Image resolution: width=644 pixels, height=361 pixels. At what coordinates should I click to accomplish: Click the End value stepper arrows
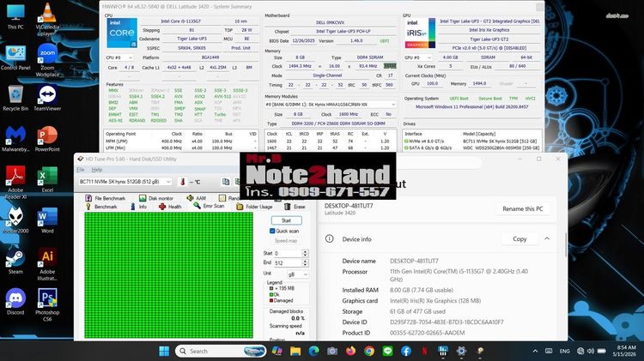(305, 262)
